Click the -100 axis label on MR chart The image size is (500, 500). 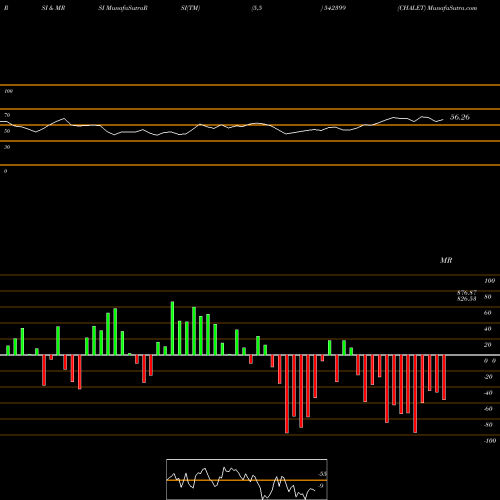[490, 441]
